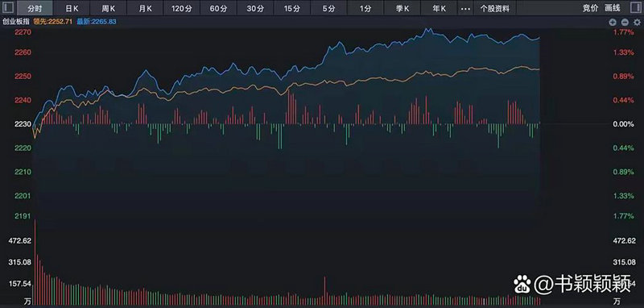Open chart settings gear icon
Image resolution: width=644 pixels, height=308 pixels.
637,23
